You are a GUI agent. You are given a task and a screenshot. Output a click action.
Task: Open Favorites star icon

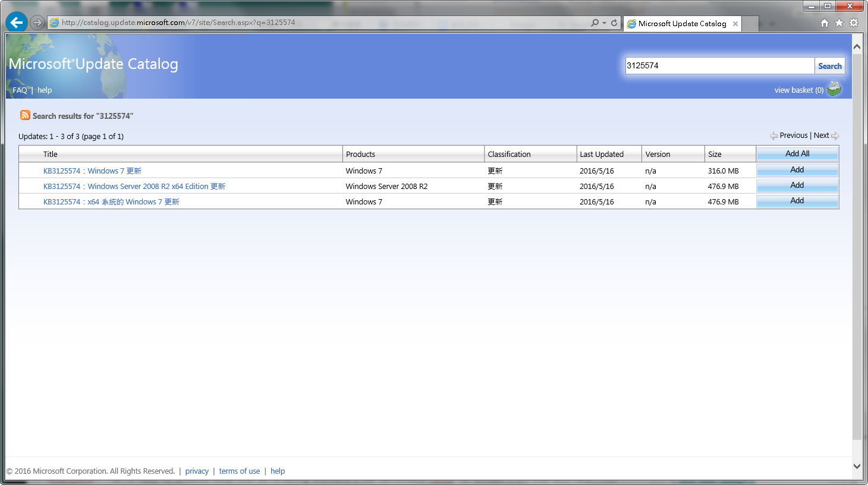(839, 23)
